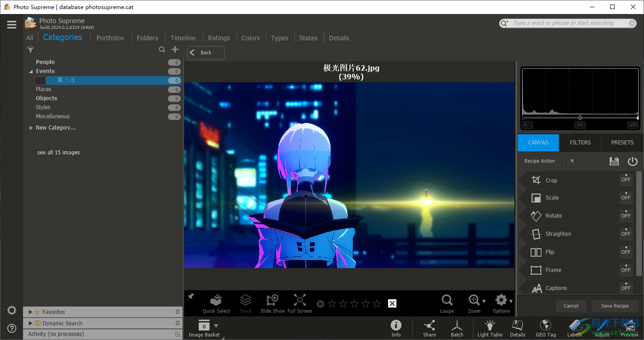The image size is (644, 340).
Task: Open the Image Basket
Action: [x=204, y=328]
